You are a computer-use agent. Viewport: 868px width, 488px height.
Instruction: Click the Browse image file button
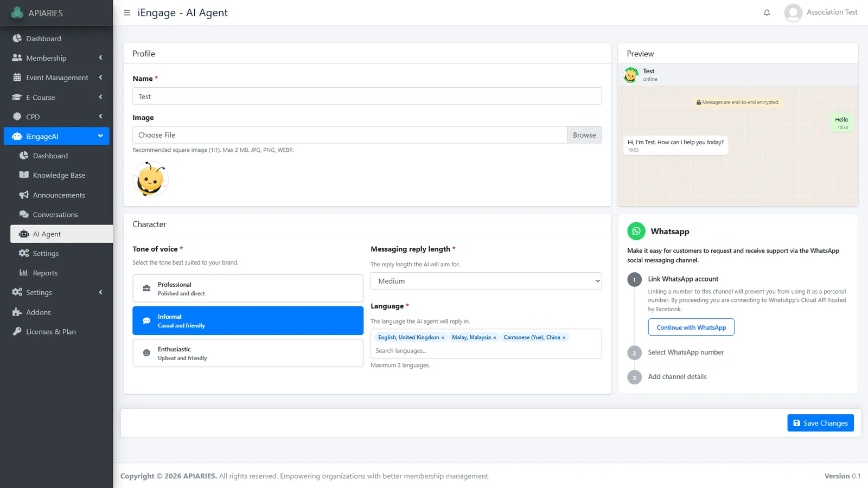point(584,135)
